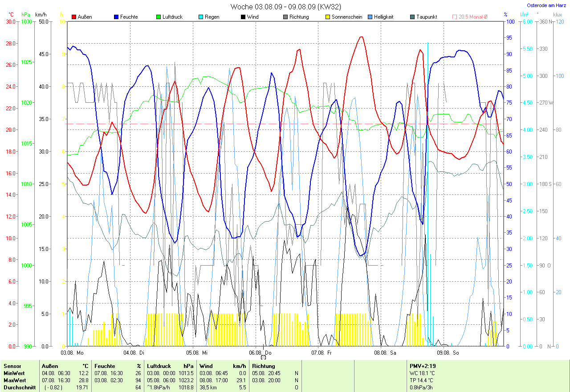Image resolution: width=570 pixels, height=392 pixels.
Task: Click the red Außen legend swatch
Action: pyautogui.click(x=74, y=17)
